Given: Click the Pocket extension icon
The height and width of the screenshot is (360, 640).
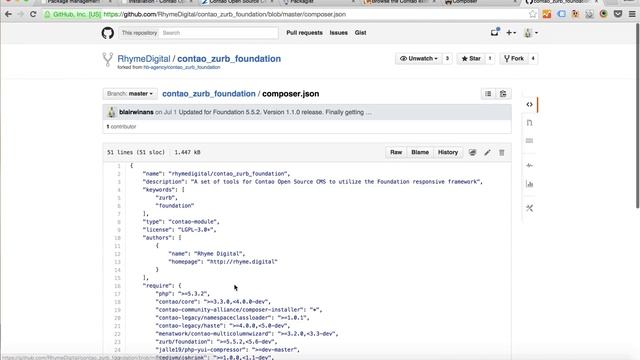Looking at the screenshot, I should coord(618,14).
